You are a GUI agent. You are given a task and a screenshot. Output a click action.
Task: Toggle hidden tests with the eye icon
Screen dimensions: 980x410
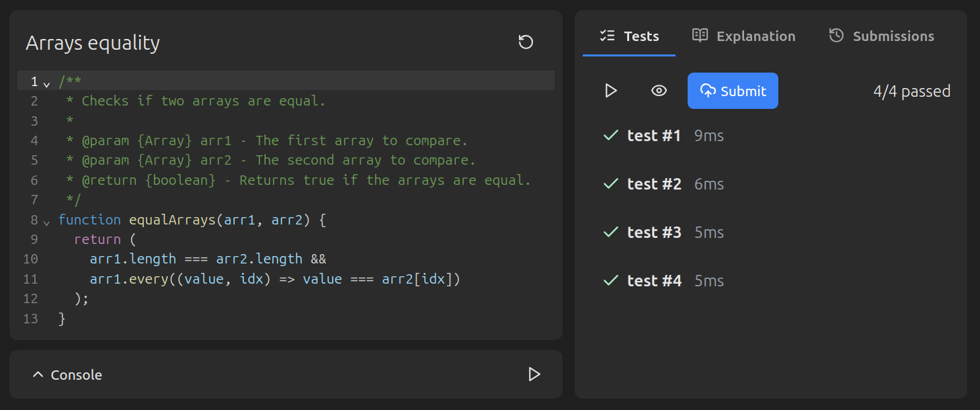tap(659, 91)
